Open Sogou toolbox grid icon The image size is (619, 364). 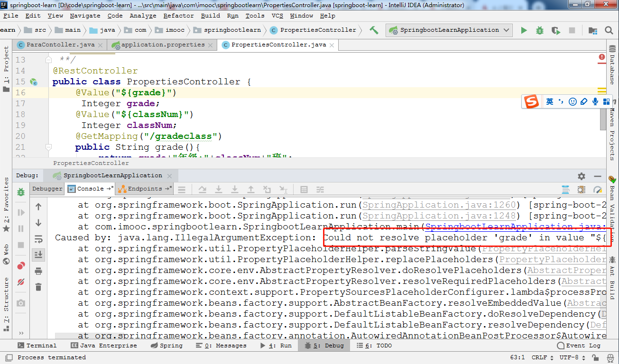[x=606, y=102]
